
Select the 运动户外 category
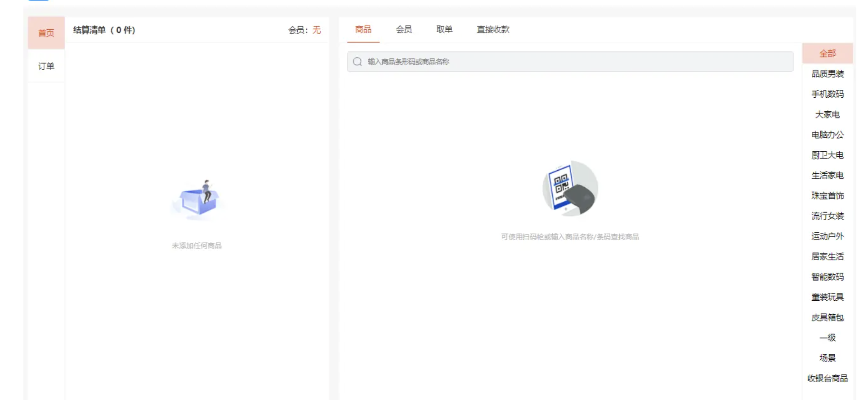[x=828, y=236]
